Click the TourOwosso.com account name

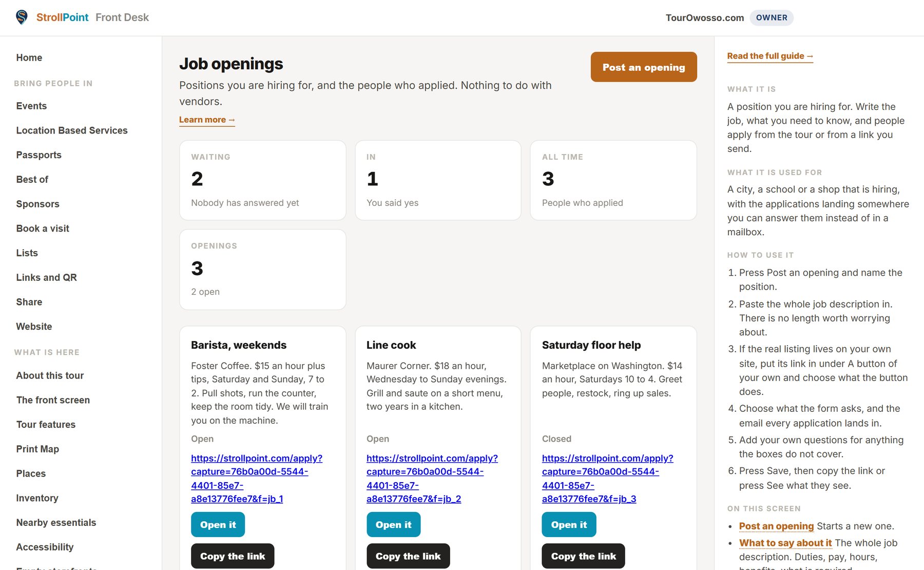click(x=705, y=17)
